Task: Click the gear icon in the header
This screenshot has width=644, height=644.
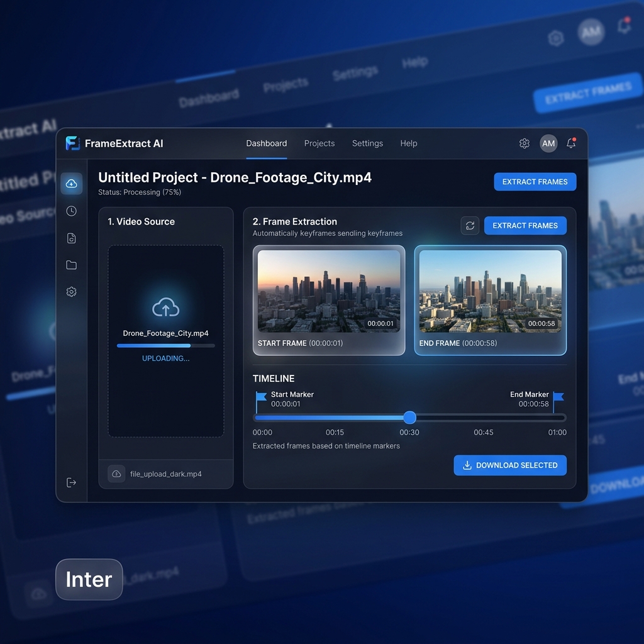Action: pos(525,143)
